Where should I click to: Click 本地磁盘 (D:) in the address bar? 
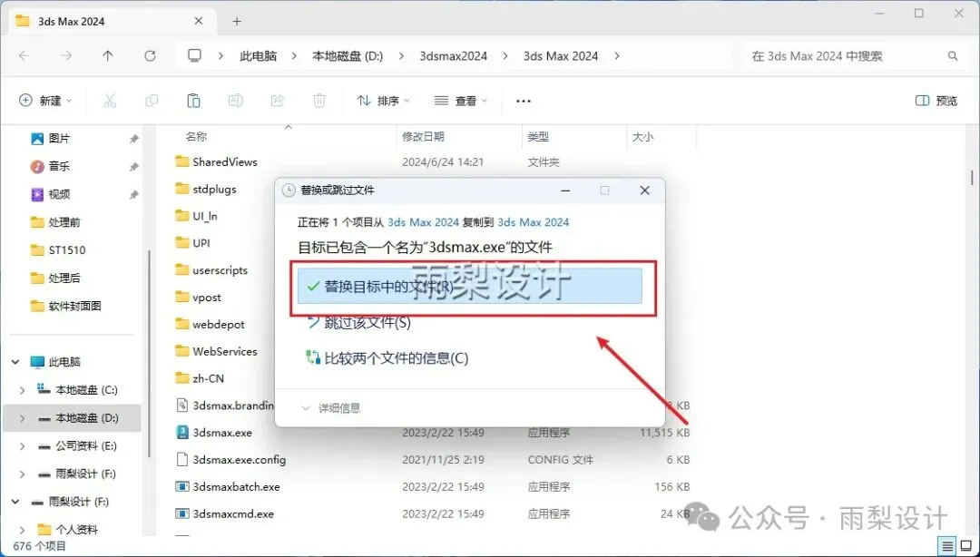tap(348, 55)
